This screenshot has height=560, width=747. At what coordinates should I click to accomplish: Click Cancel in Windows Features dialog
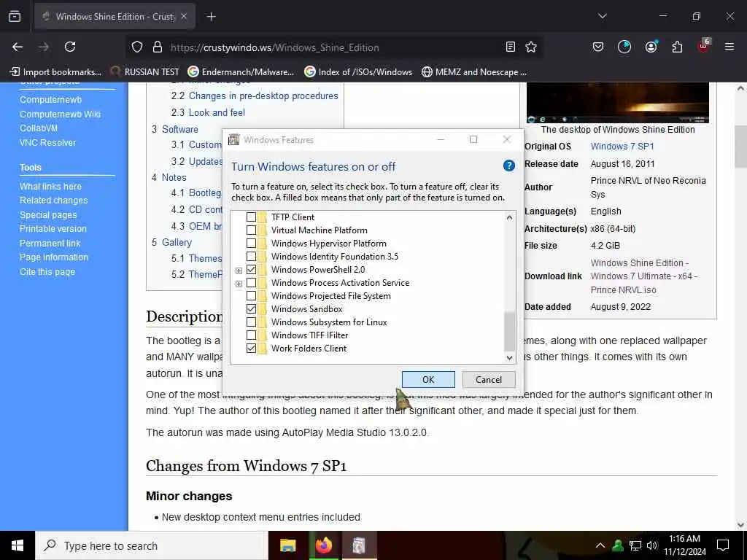point(488,379)
